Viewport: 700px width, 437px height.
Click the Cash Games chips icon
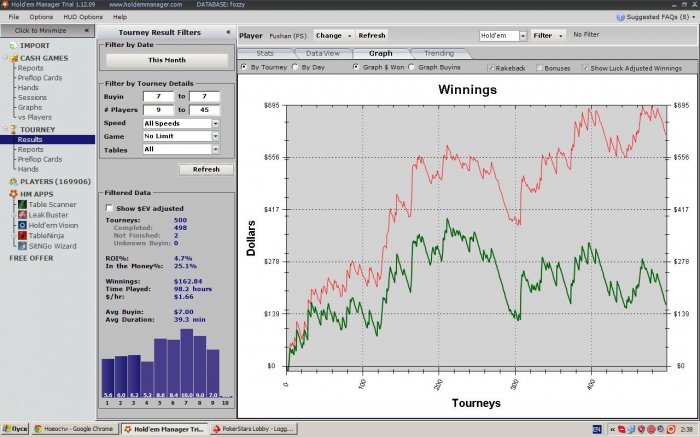point(13,58)
